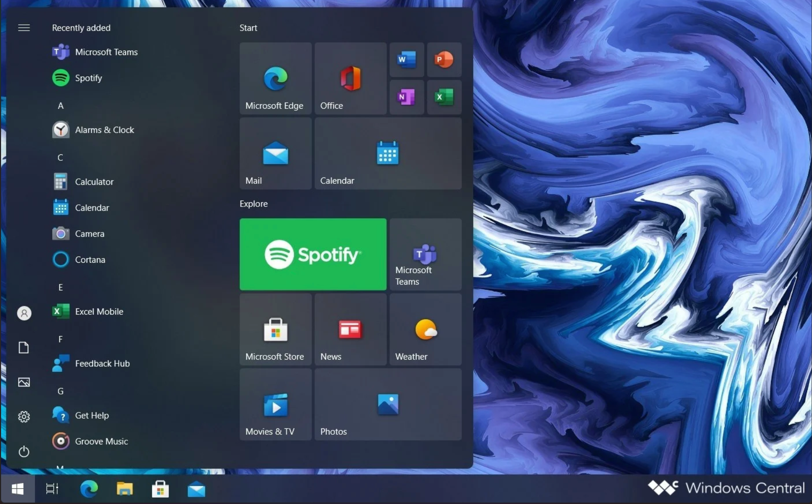The width and height of the screenshot is (812, 504).
Task: Open the green Spotify tile
Action: click(313, 254)
